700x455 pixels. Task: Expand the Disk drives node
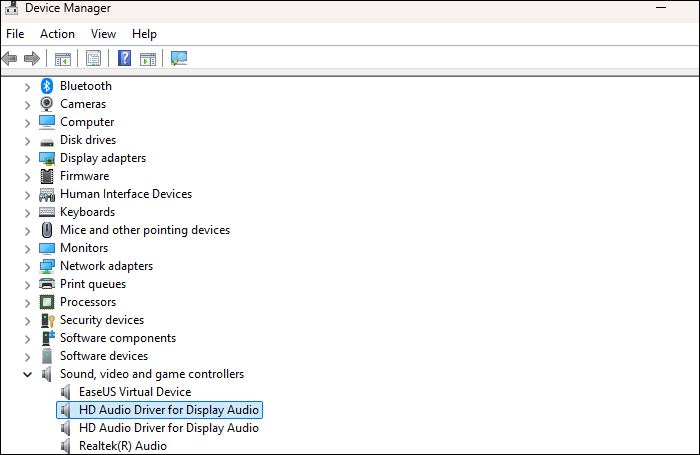click(x=27, y=141)
